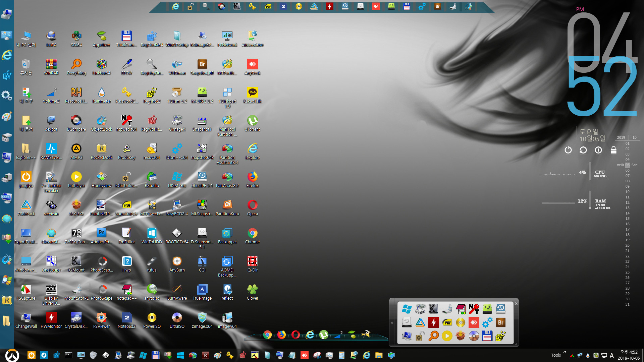644x362 pixels.
Task: Select the desktop icon labeled Chrome
Action: click(x=252, y=236)
